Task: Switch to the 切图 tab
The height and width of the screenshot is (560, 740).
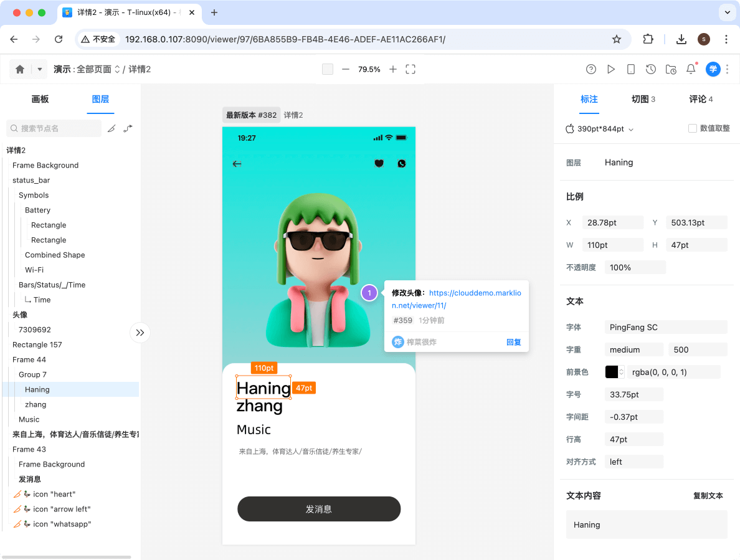Action: pos(643,99)
